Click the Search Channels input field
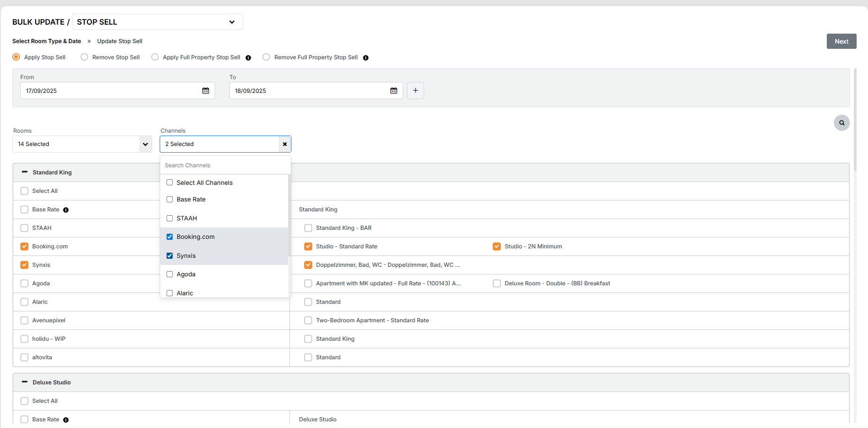This screenshot has height=428, width=868. tap(225, 165)
